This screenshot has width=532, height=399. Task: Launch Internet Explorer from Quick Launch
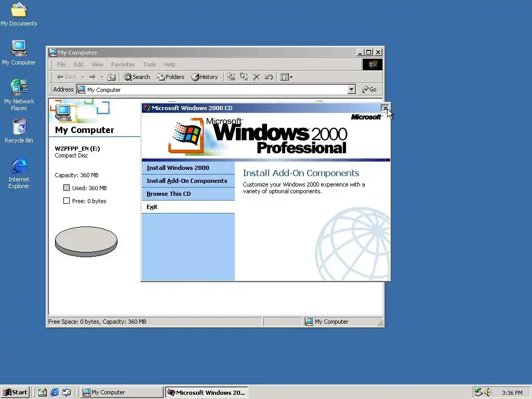(x=55, y=392)
